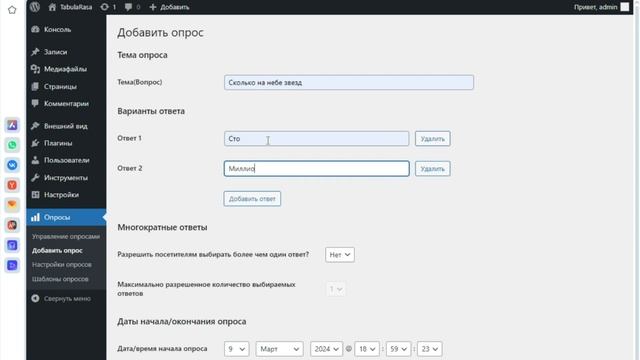Open the start month dropdown Март
Screen dimensions: 640x360
point(280,349)
